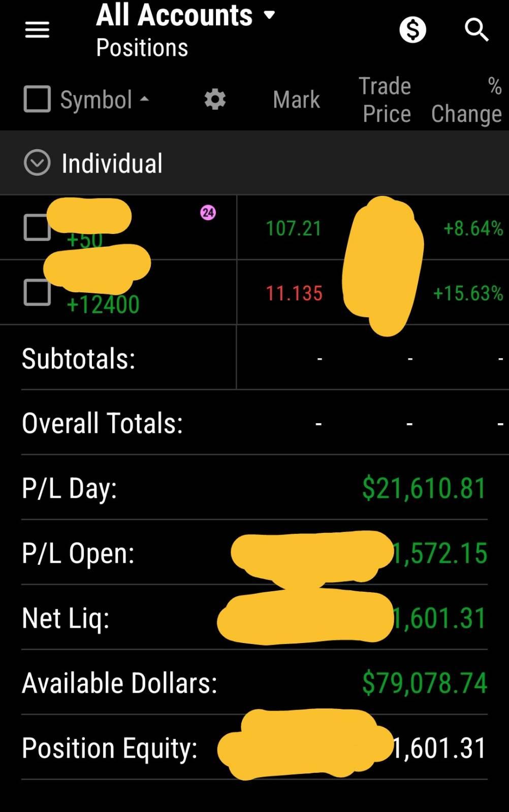Open the search magnifier
Screen dimensions: 509x812
point(476,30)
